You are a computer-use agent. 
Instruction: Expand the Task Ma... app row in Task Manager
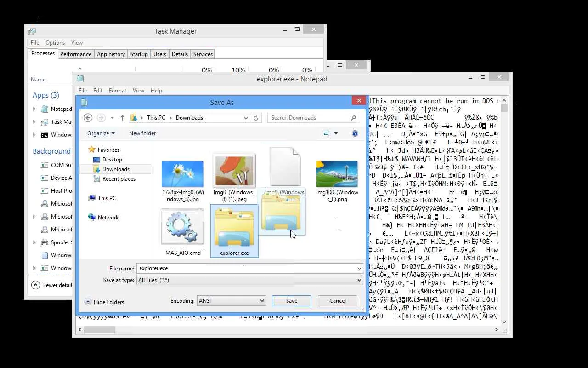click(34, 122)
